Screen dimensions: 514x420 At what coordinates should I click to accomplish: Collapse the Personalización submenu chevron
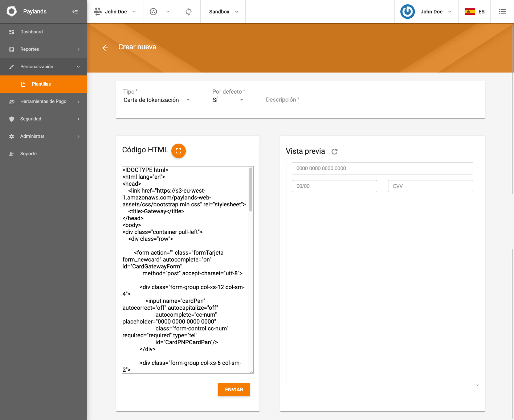click(x=78, y=67)
